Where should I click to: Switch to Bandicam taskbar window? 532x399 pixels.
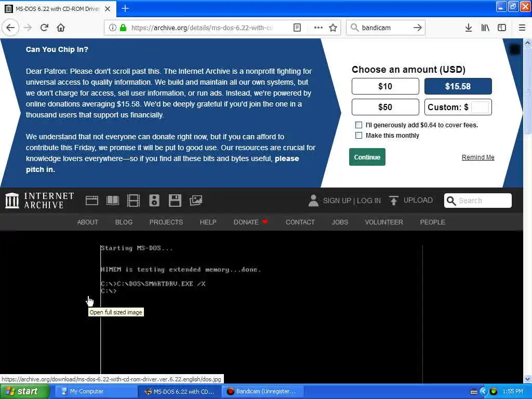262,391
